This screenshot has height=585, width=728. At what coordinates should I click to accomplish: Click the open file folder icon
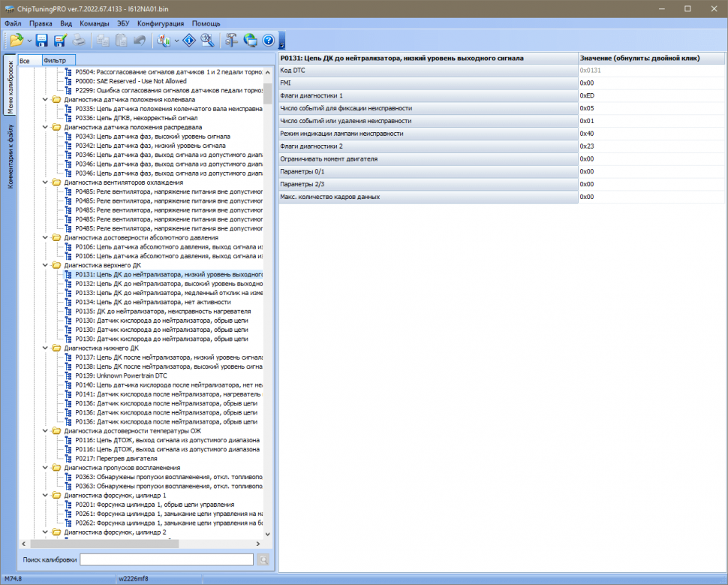point(17,41)
